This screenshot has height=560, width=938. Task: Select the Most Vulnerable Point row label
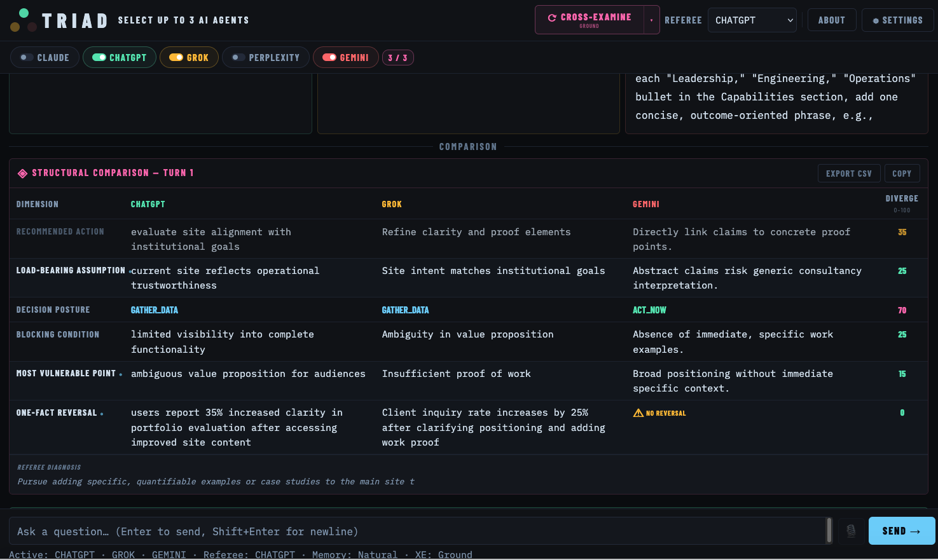tap(66, 373)
